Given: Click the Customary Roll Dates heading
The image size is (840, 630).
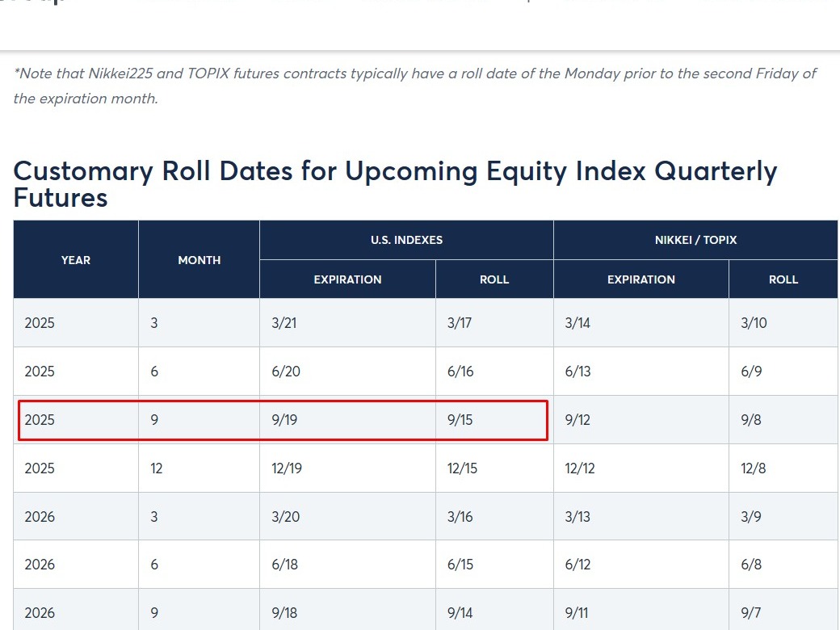Looking at the screenshot, I should click(395, 183).
